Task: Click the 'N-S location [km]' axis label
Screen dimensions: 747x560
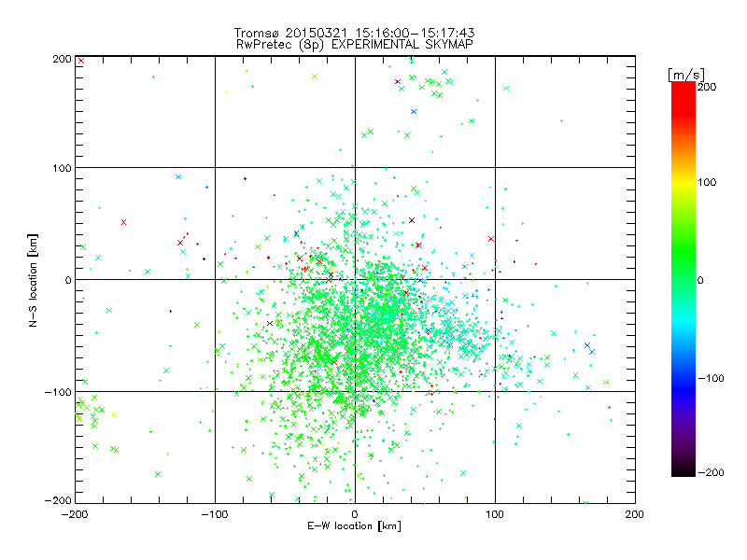Action: click(33, 281)
